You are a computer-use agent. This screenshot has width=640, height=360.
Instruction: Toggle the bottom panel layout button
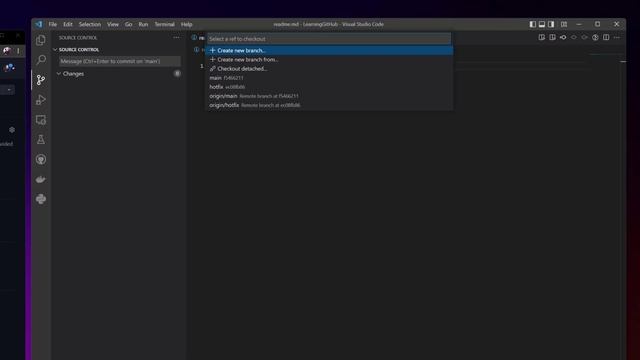point(542,24)
